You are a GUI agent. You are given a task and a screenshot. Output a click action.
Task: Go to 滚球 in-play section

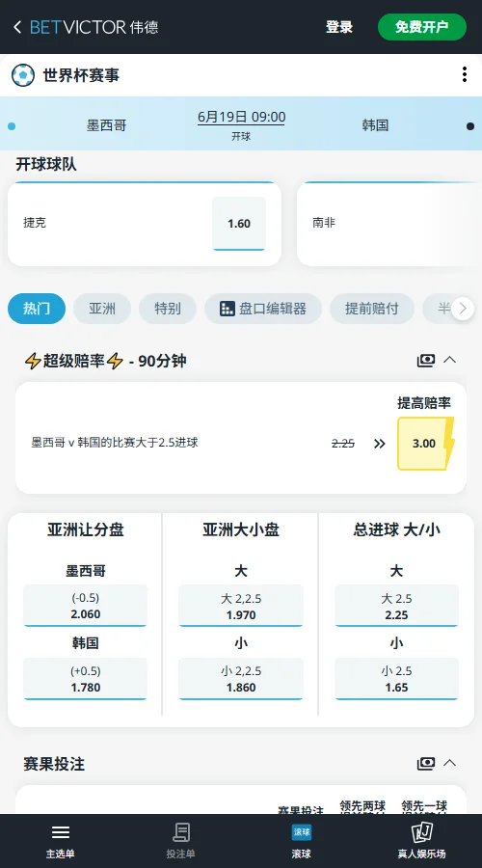(x=302, y=840)
